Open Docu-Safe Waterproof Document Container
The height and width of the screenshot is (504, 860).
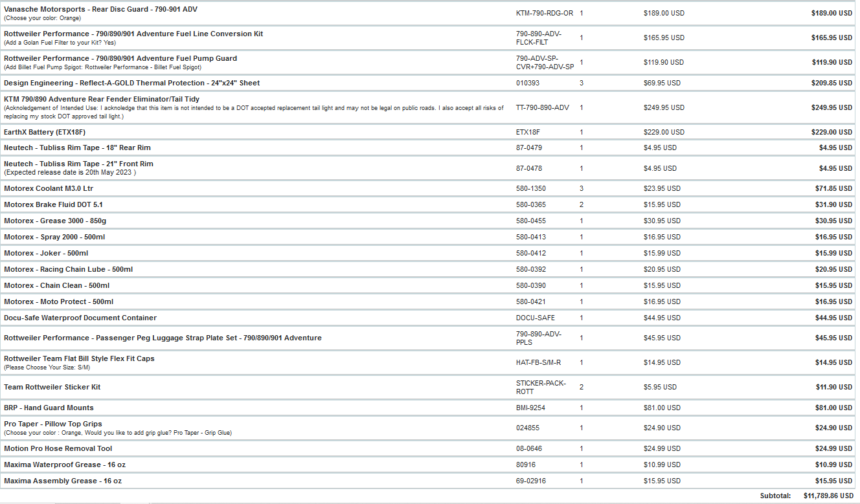(x=80, y=318)
